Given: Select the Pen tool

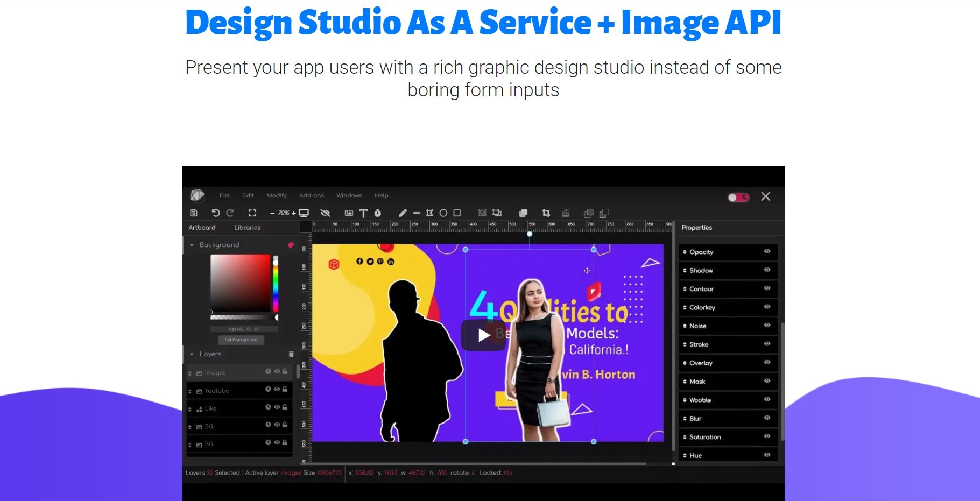Looking at the screenshot, I should coord(404,213).
